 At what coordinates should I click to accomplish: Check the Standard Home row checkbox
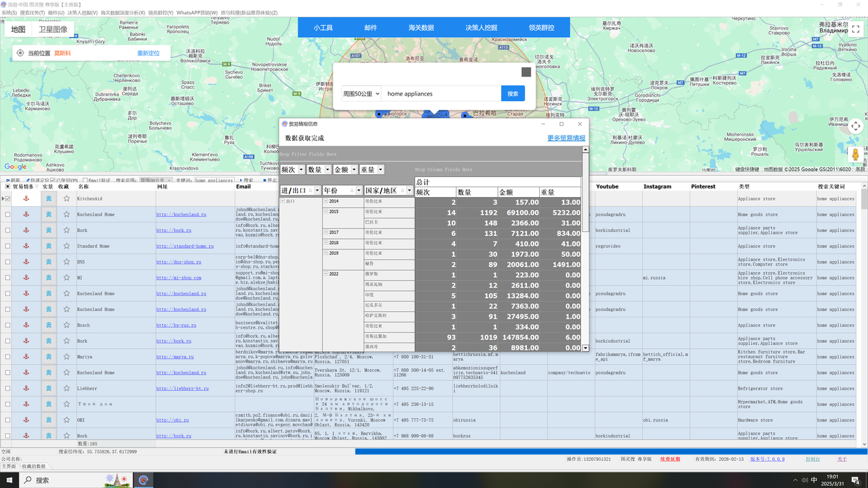(7, 246)
